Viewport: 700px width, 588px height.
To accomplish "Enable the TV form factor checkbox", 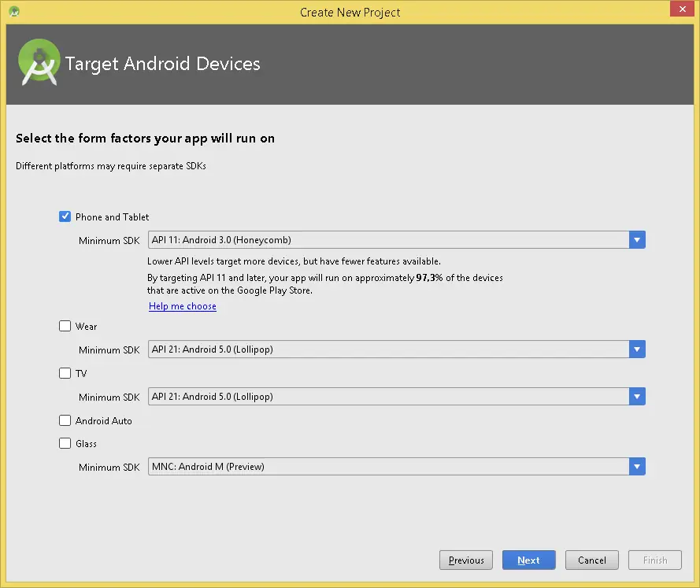I will pos(65,373).
